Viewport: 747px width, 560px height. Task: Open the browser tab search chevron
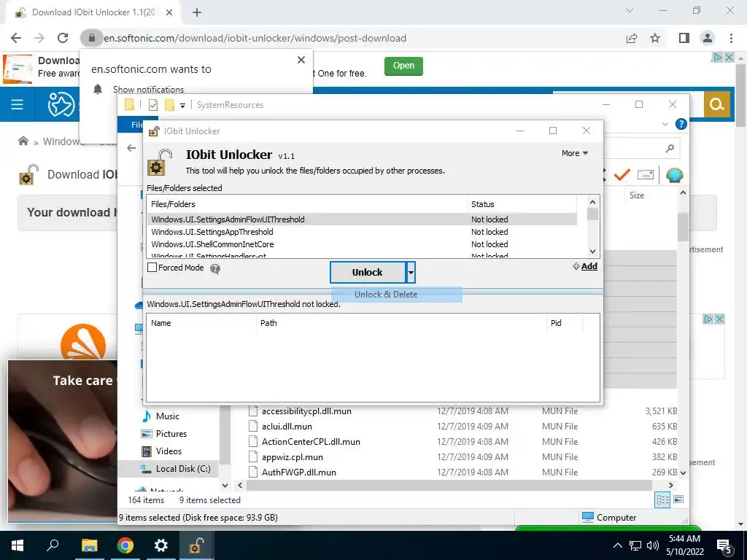[630, 10]
